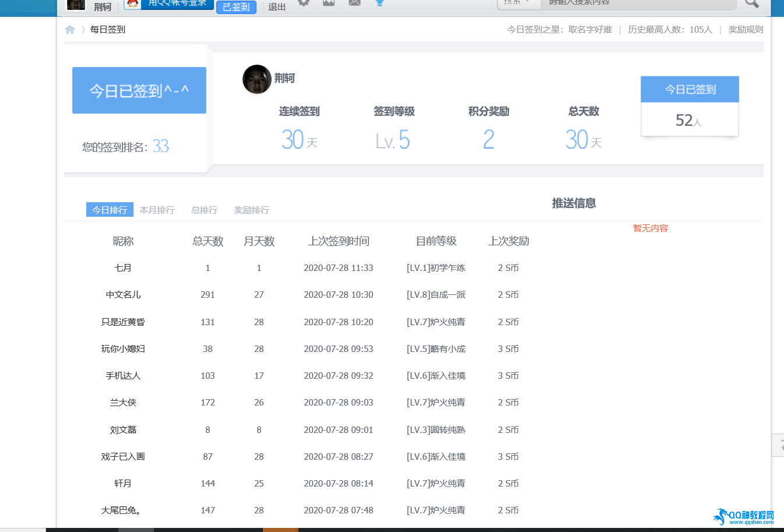Click the 目前等级 column header
This screenshot has height=532, width=784.
coord(436,241)
